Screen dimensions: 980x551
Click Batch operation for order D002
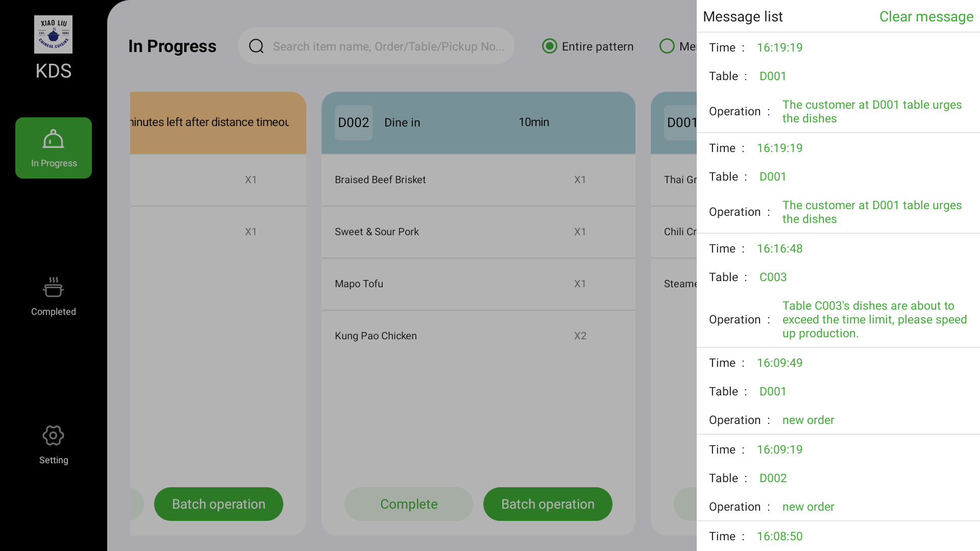[x=548, y=504]
